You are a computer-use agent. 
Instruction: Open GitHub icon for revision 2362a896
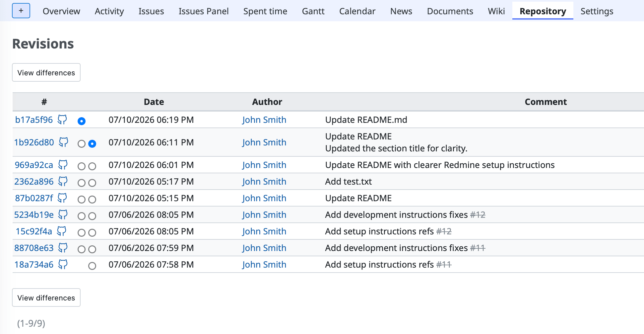[63, 181]
